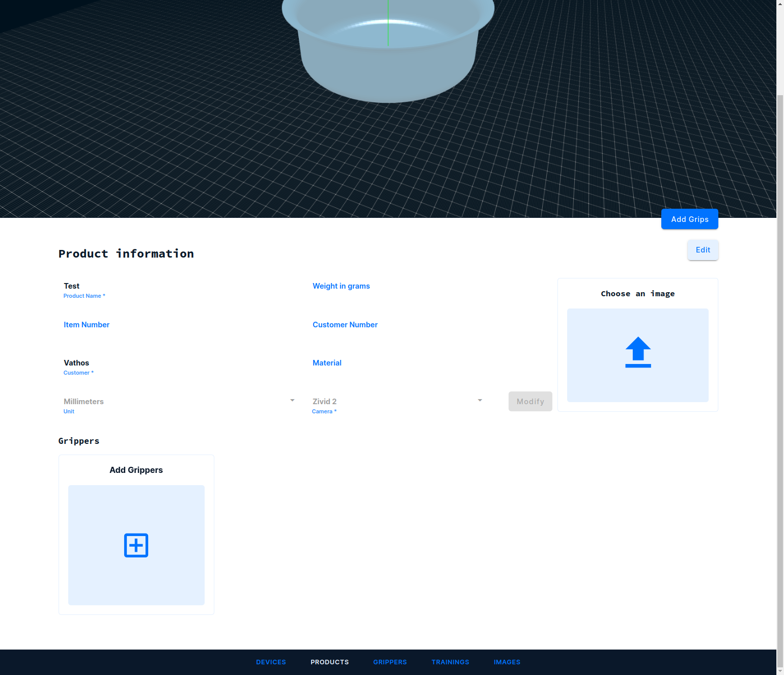Image resolution: width=784 pixels, height=675 pixels.
Task: Switch to the DEVICES tab
Action: tap(271, 662)
